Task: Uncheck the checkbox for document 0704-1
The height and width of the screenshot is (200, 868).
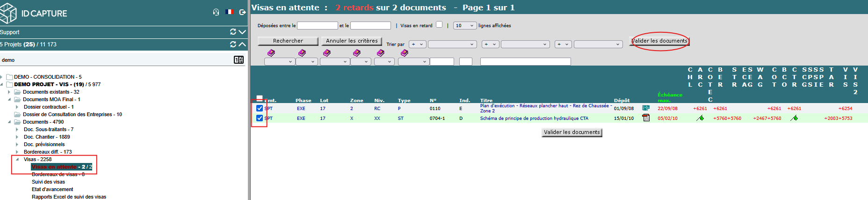Action: coord(260,118)
